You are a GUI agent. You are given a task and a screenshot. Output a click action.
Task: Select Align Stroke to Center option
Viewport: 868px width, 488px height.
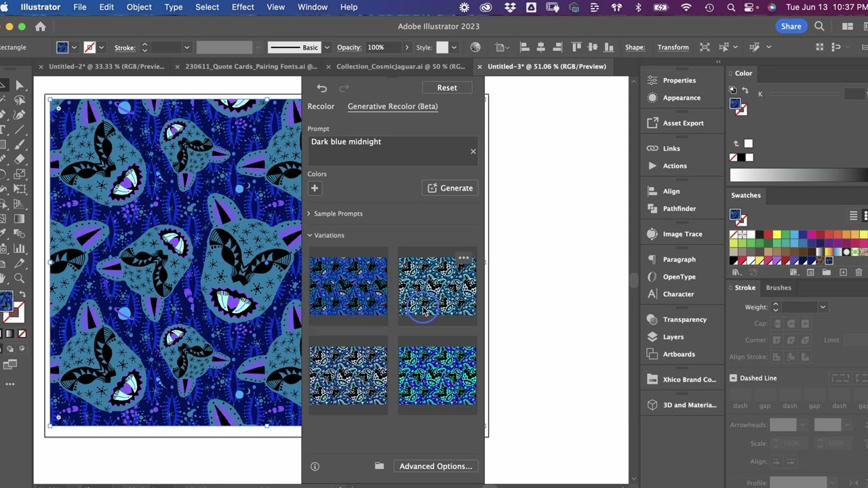click(777, 357)
